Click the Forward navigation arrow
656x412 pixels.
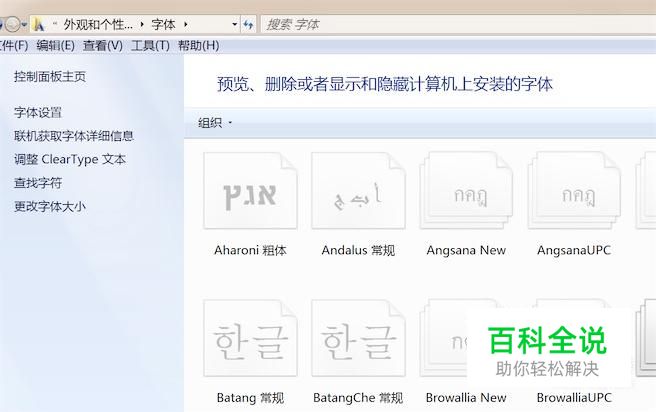tap(12, 25)
